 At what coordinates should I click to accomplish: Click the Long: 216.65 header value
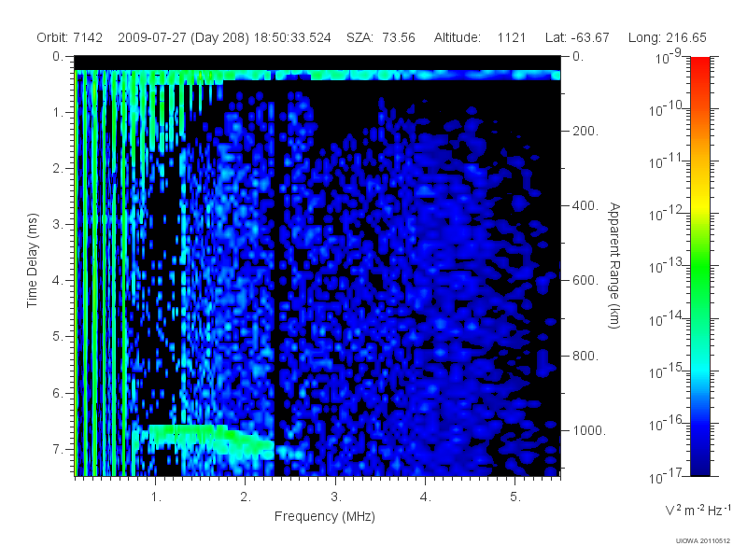(667, 37)
